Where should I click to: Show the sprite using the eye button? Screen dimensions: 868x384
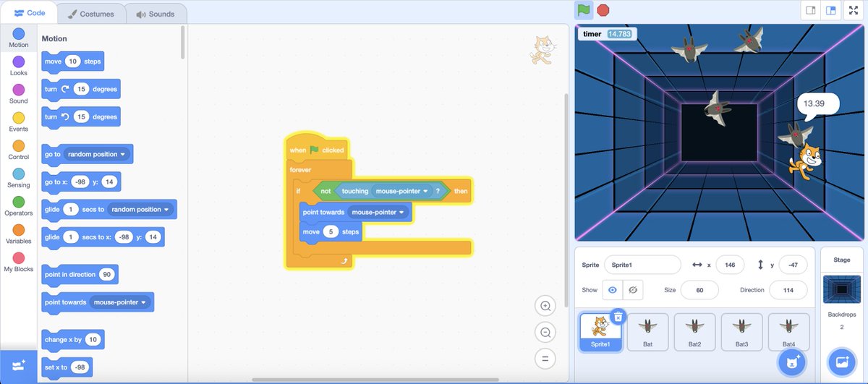[612, 289]
